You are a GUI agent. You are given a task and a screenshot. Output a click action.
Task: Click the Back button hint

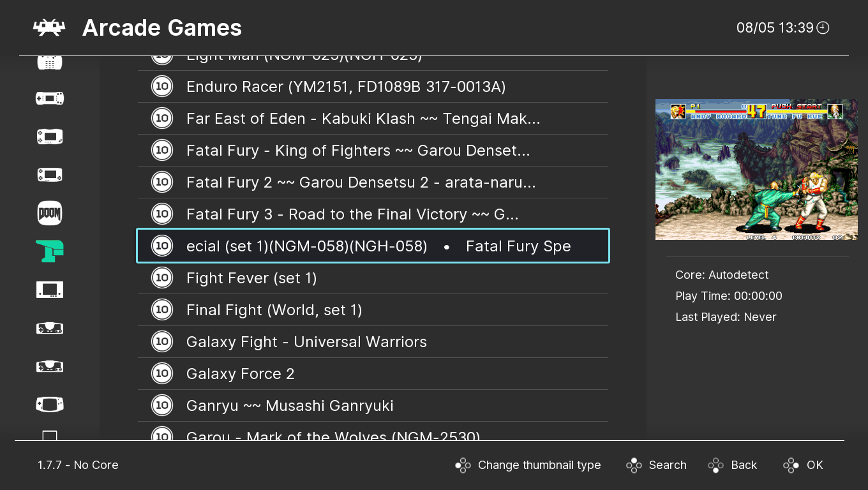[x=732, y=465]
